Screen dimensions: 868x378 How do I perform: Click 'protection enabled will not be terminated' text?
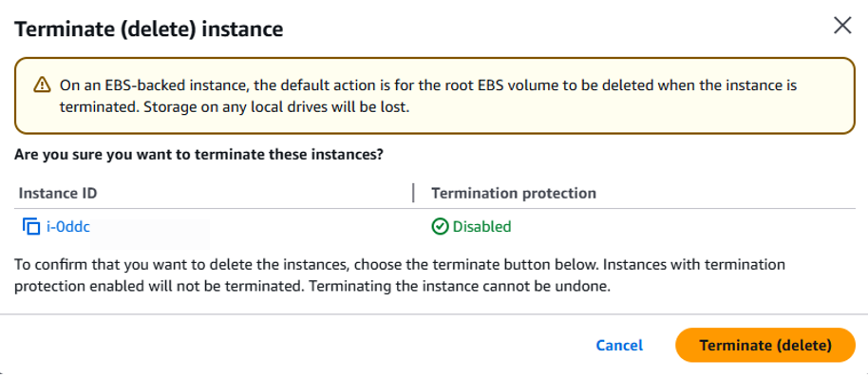[175, 288]
